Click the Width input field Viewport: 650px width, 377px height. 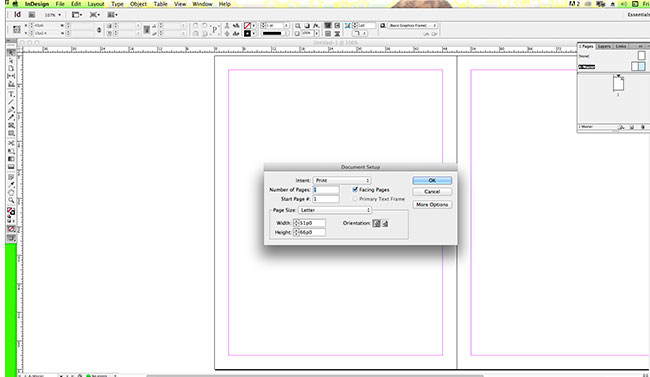click(x=312, y=223)
